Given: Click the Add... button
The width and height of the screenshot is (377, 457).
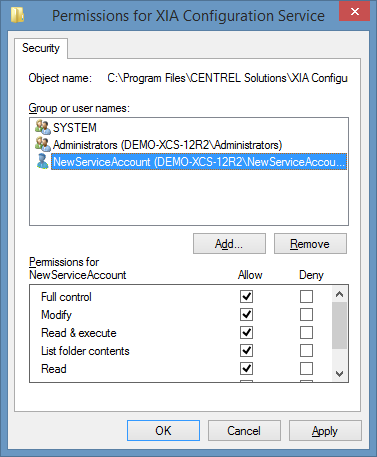Looking at the screenshot, I should pyautogui.click(x=229, y=244).
